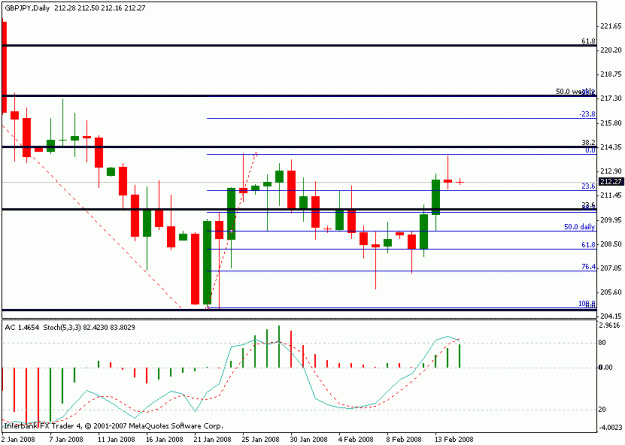Select the 50.0 daily Fibonacci label
This screenshot has width=625, height=445.
coord(580,227)
